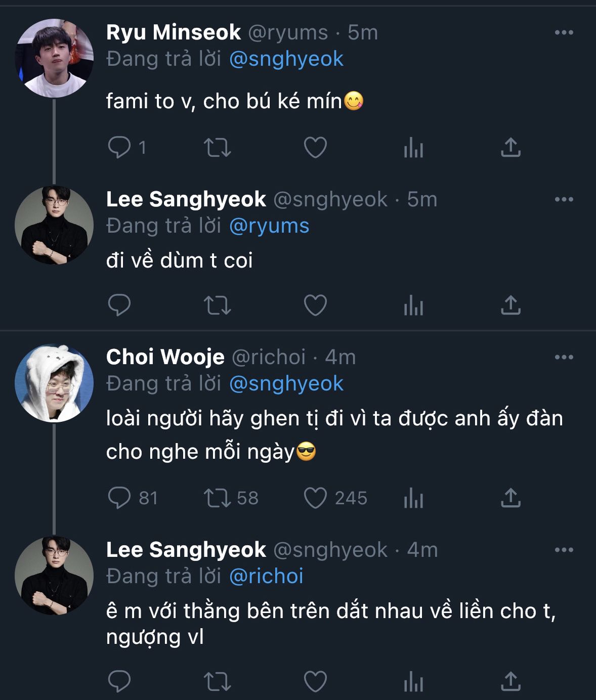Open more options on "đi về dùm t coi" tweet
Screen dimensions: 596x700
click(x=564, y=200)
